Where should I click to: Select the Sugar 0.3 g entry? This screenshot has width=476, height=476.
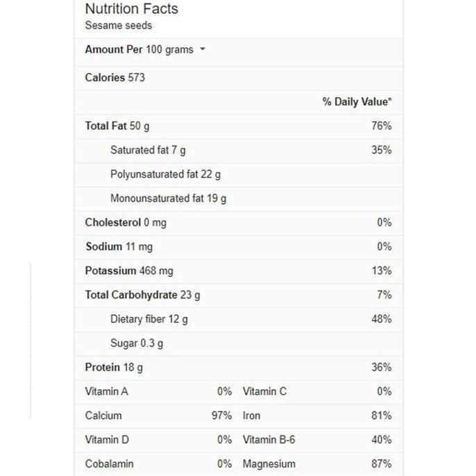tap(137, 343)
